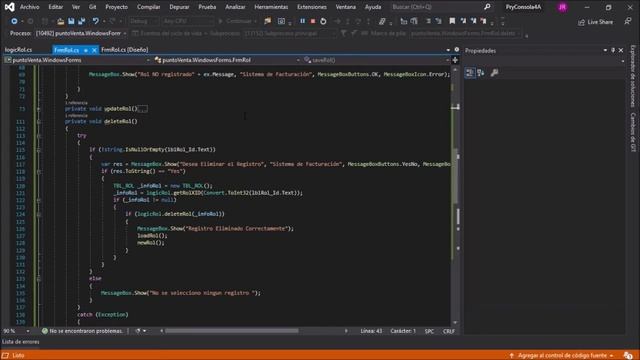This screenshot has height=360, width=640.
Task: Pin the Propiedades panel
Action: click(x=613, y=50)
